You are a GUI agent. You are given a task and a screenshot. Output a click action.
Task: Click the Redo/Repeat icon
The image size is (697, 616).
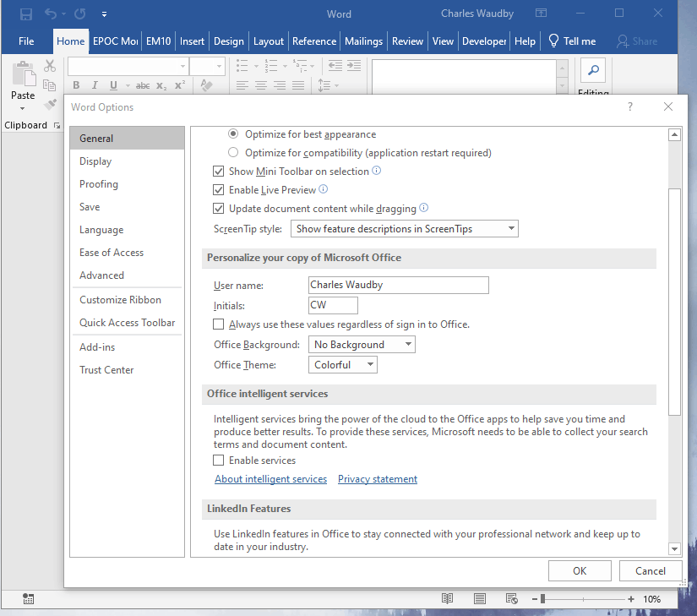point(80,14)
